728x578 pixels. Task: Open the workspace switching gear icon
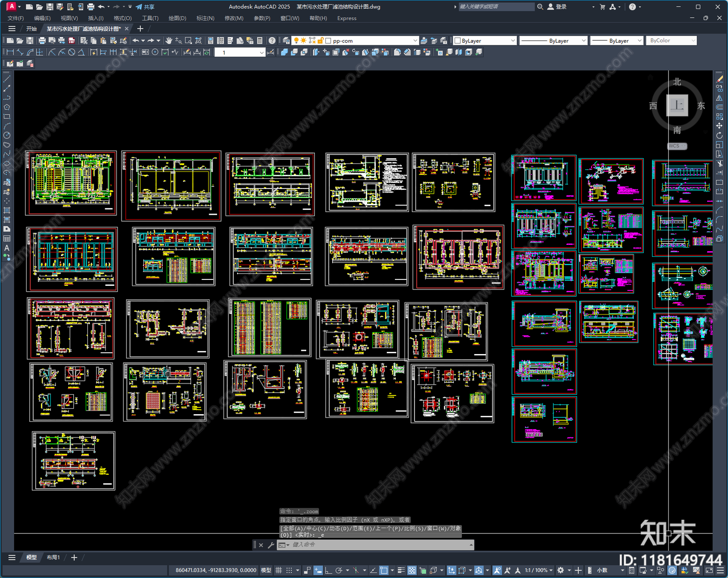pos(561,570)
